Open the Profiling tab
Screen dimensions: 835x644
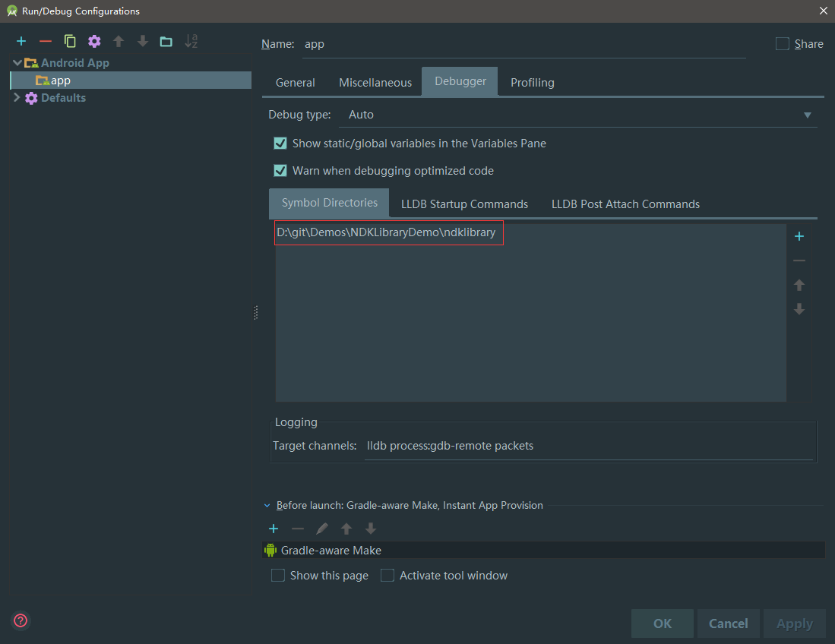(533, 83)
